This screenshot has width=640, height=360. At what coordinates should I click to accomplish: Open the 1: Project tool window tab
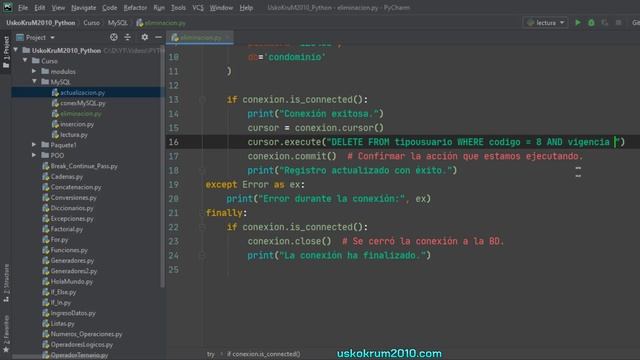[6, 52]
